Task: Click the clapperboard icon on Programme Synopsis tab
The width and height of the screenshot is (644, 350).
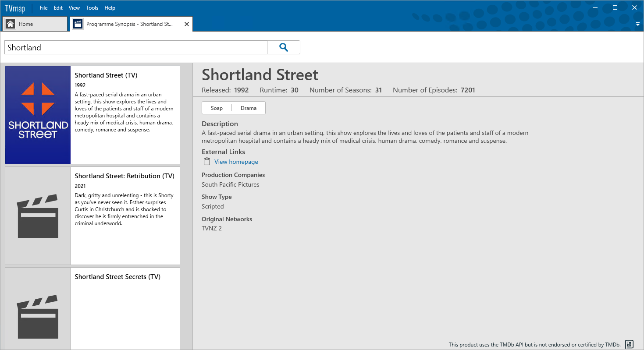Action: click(x=78, y=24)
